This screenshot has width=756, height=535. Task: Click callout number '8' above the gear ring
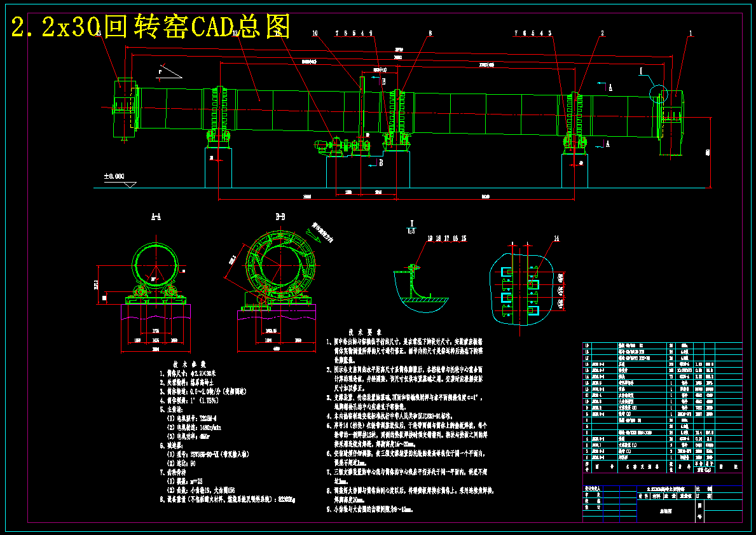click(430, 33)
